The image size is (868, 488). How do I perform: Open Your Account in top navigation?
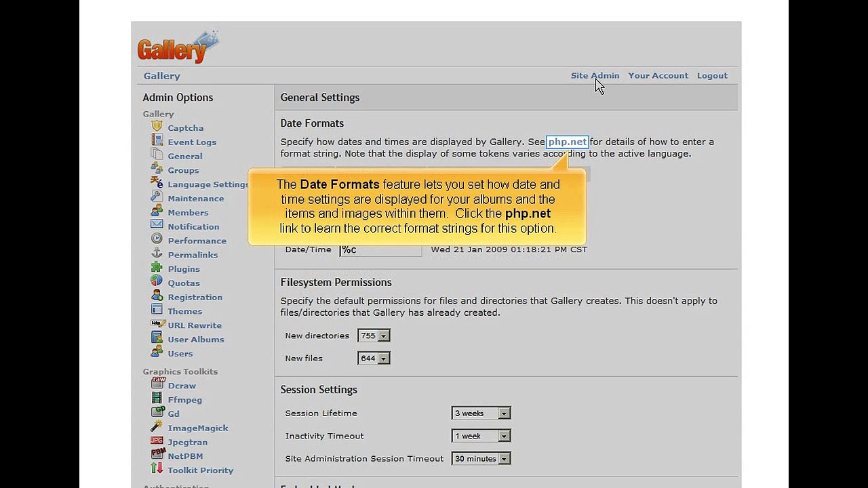(658, 76)
